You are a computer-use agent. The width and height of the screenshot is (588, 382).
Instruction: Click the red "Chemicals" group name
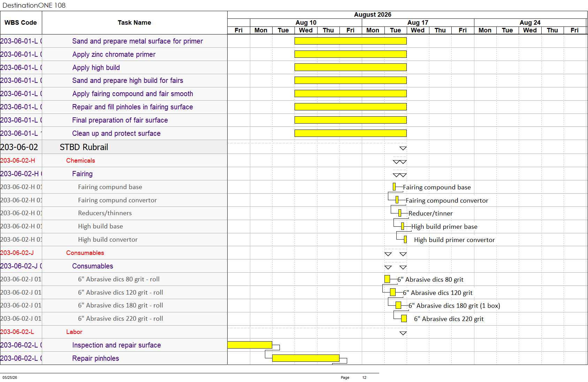(81, 161)
